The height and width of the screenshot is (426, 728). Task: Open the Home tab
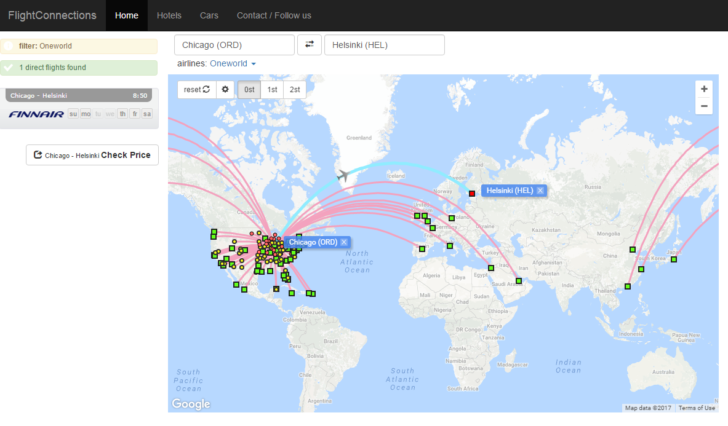[126, 15]
